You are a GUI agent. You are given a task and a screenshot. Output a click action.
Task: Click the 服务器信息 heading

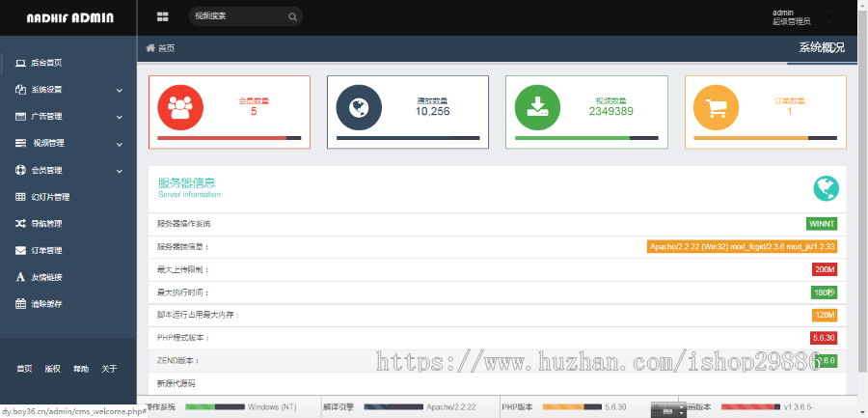[x=186, y=182]
